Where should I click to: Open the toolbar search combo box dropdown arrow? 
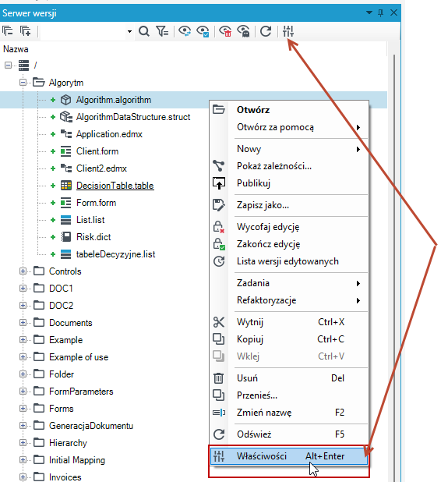(129, 31)
